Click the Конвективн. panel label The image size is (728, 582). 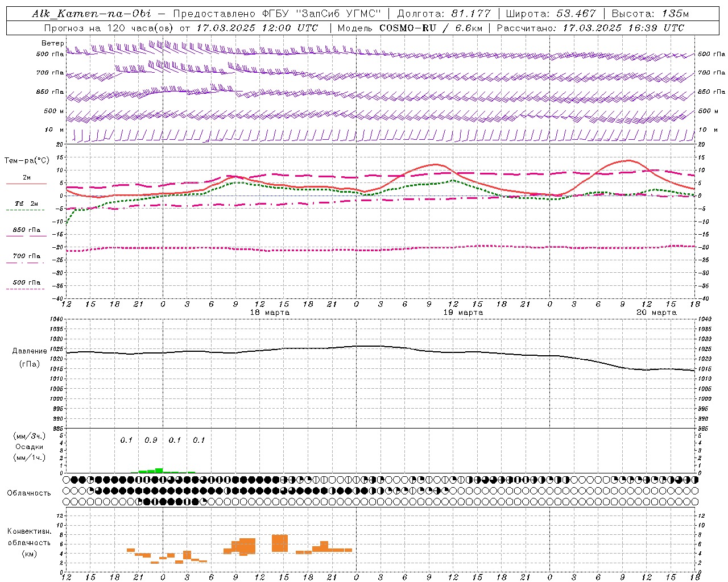pos(30,531)
